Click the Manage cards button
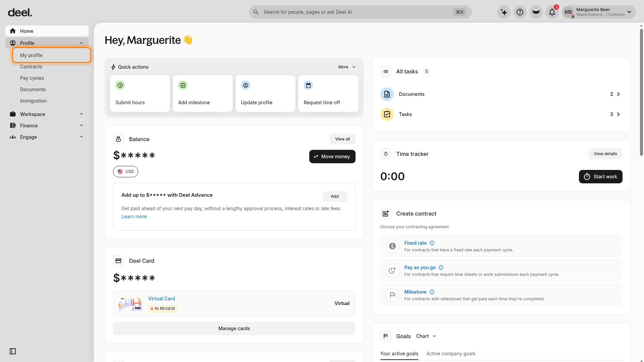Image resolution: width=644 pixels, height=362 pixels. (x=234, y=328)
